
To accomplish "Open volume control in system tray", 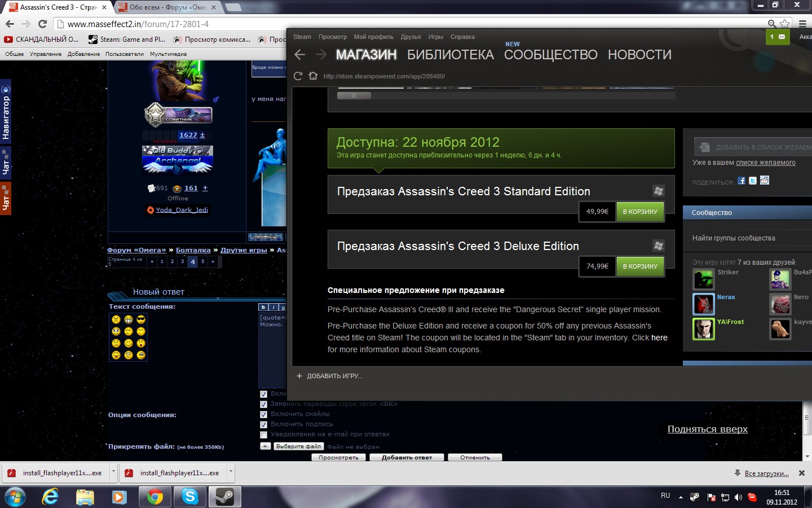I will 738,497.
